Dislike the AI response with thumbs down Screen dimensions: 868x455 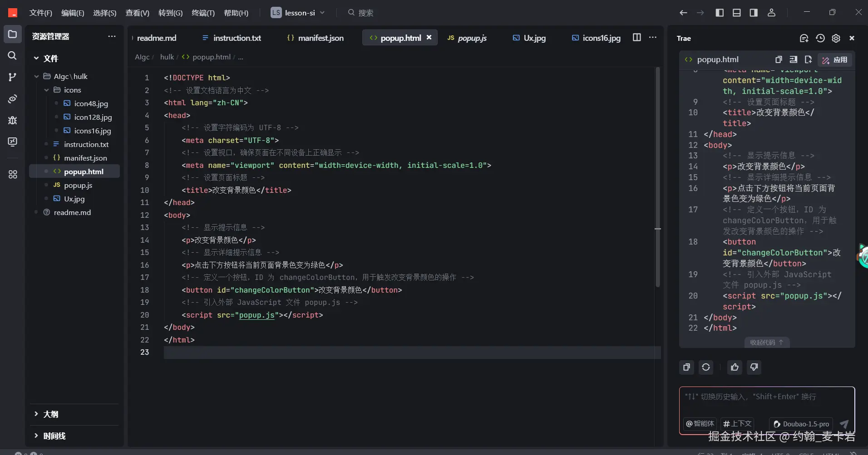click(754, 367)
